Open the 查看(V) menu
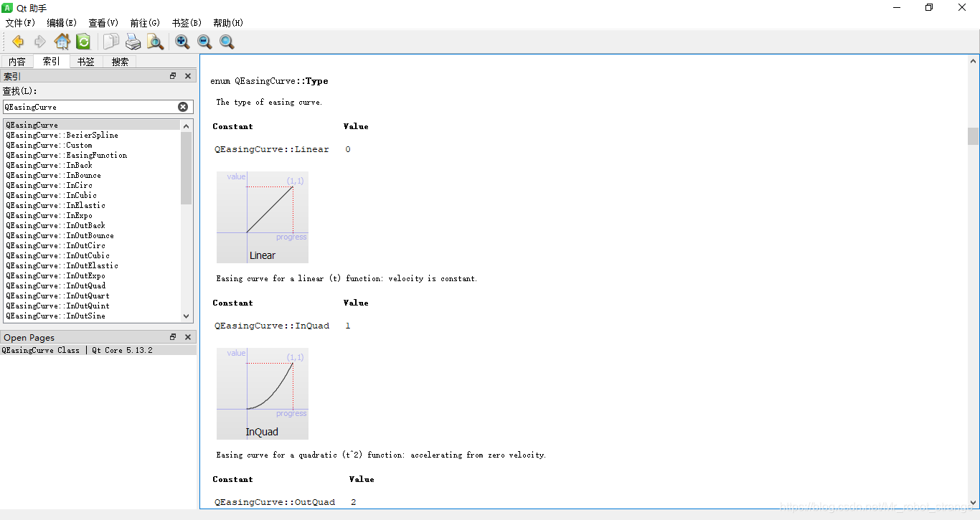Viewport: 980px width, 520px height. 103,23
